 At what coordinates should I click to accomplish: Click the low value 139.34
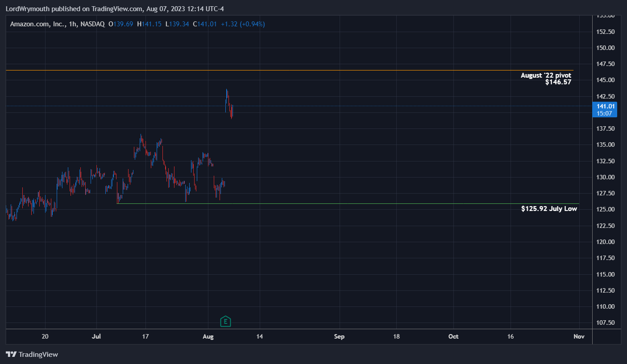coord(179,24)
